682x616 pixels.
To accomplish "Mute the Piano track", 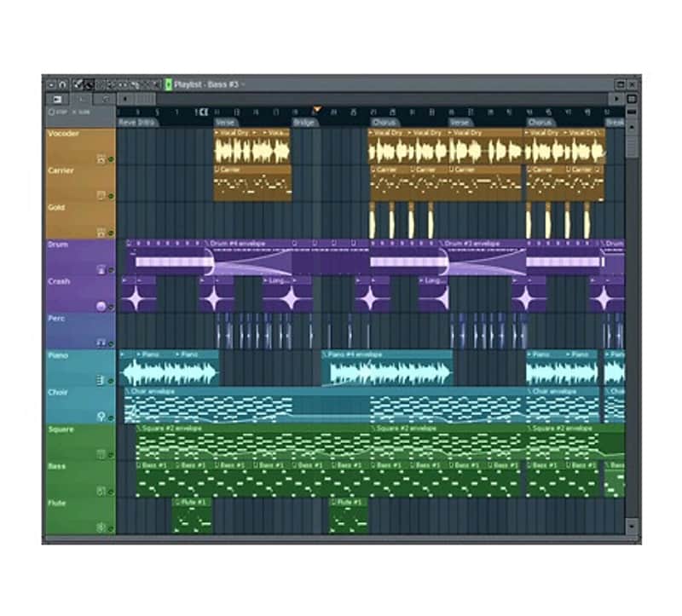I will pos(111,381).
